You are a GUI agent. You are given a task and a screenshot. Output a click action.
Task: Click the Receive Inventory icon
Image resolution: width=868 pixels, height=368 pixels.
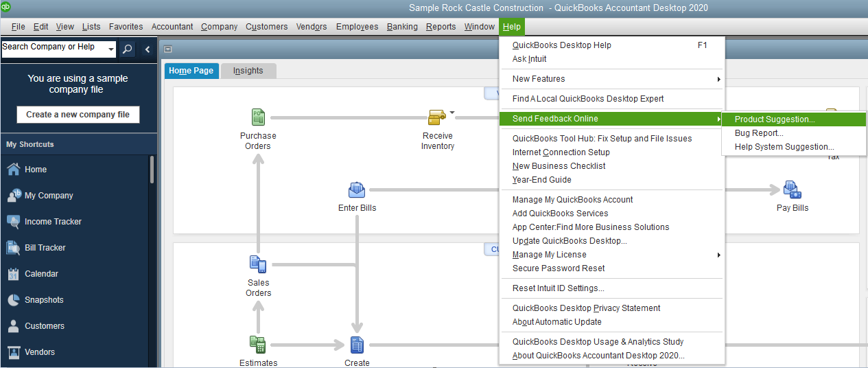click(437, 117)
